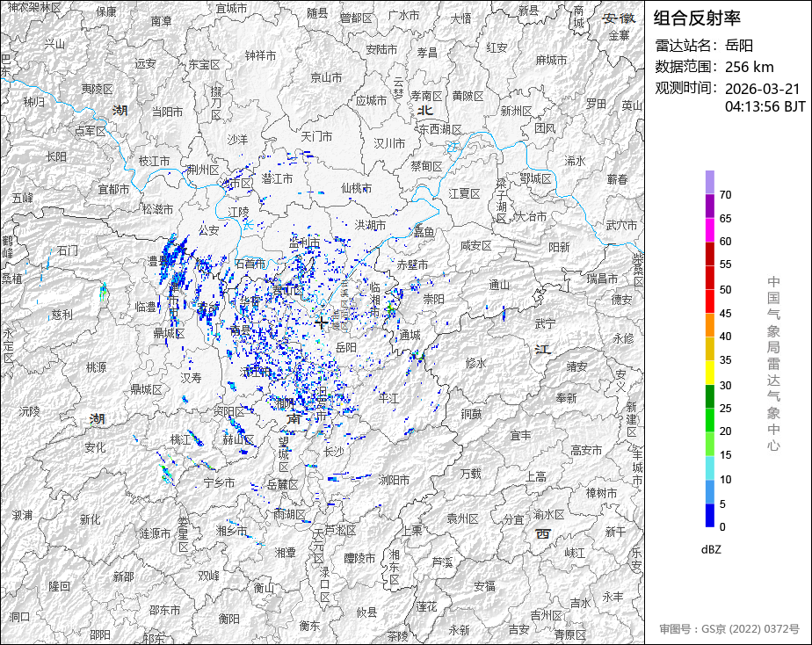Click the legend value 70
This screenshot has height=645, width=812.
tap(726, 194)
